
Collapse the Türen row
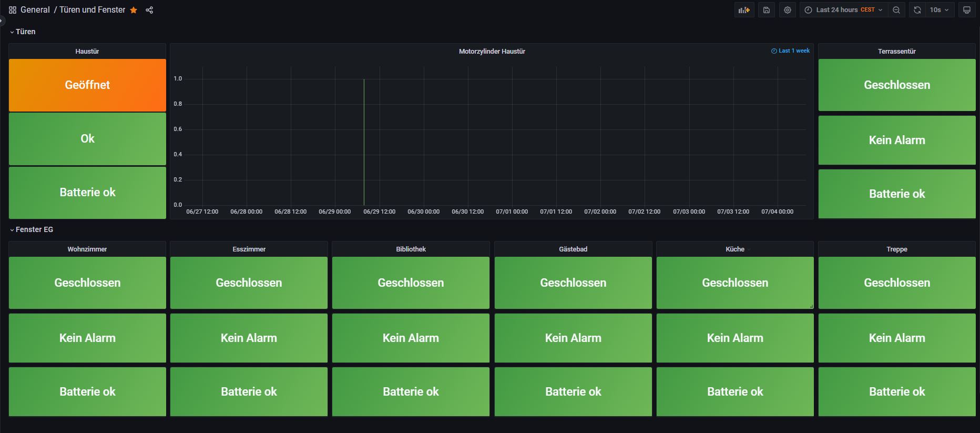pos(23,32)
